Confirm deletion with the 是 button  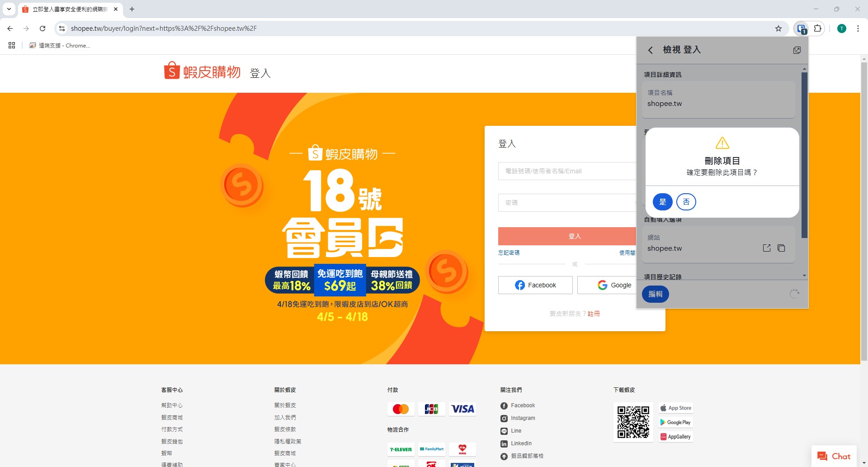point(662,202)
